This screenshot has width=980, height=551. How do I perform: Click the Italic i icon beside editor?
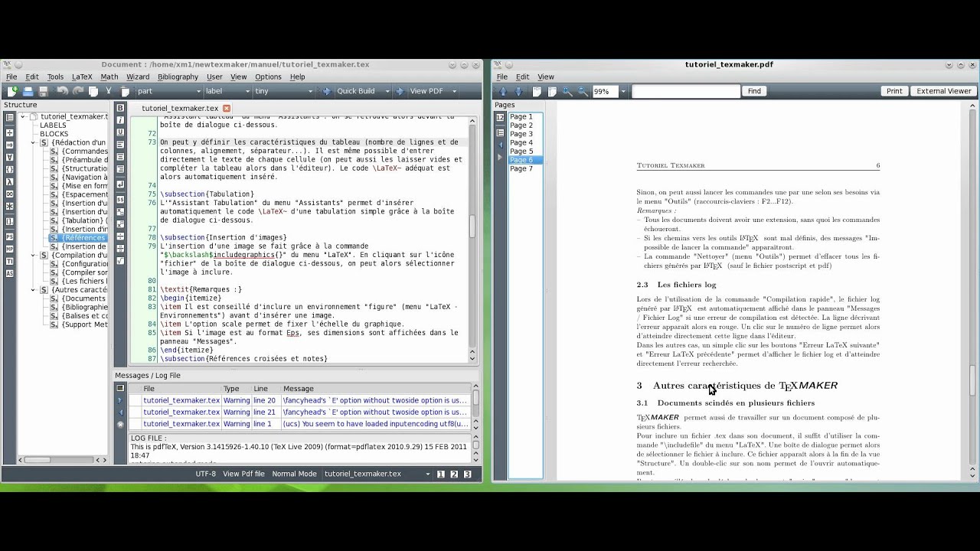pyautogui.click(x=120, y=120)
